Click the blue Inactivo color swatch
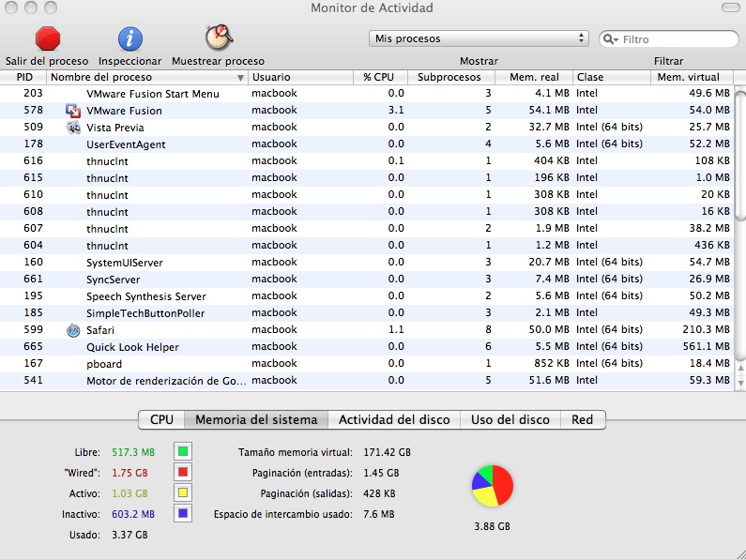 [183, 514]
